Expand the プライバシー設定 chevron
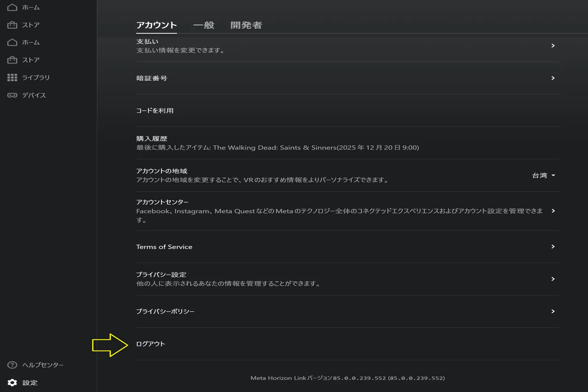Screen dimensions: 588x392 [x=553, y=279]
